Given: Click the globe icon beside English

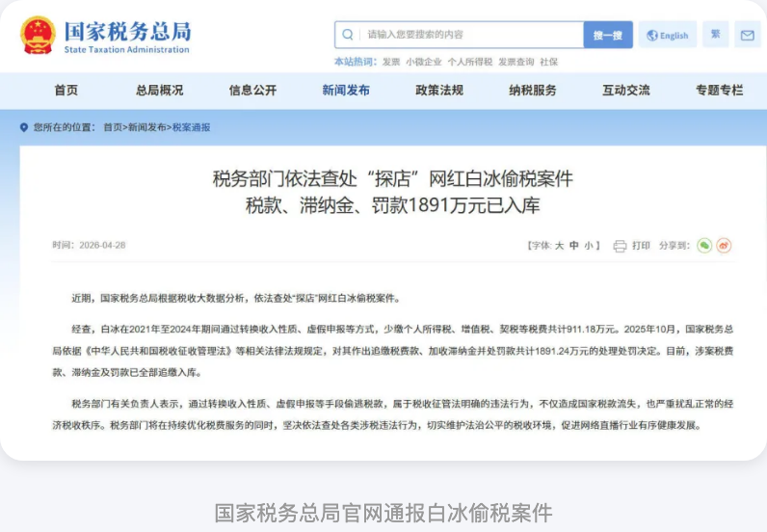Looking at the screenshot, I should click(x=652, y=36).
